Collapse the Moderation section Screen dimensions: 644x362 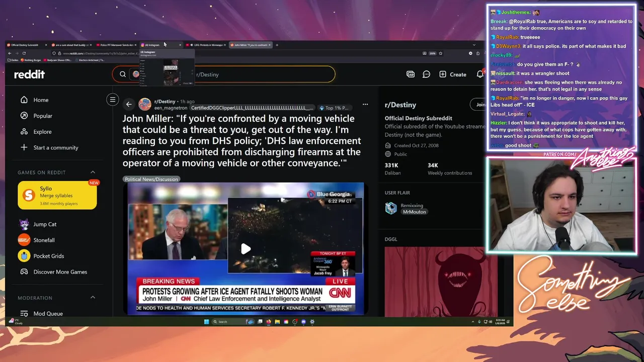[93, 298]
